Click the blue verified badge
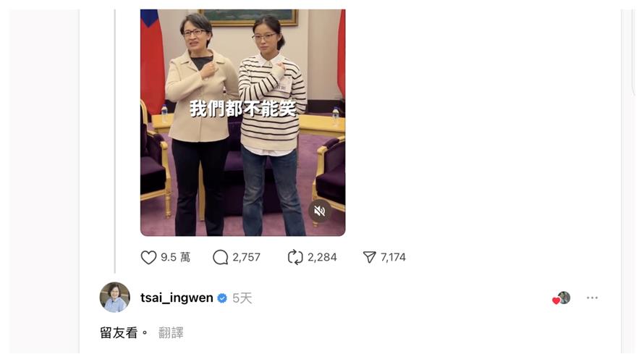The image size is (644, 362). [222, 298]
